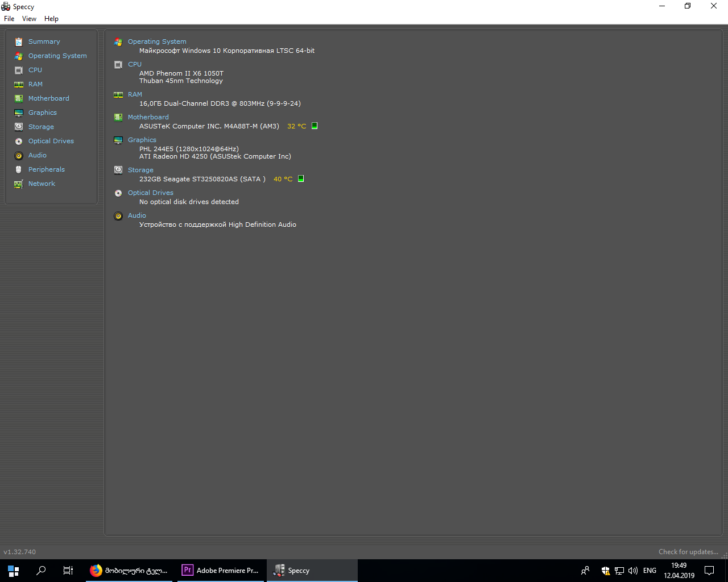728x582 pixels.
Task: Open Task View from the taskbar
Action: click(68, 571)
